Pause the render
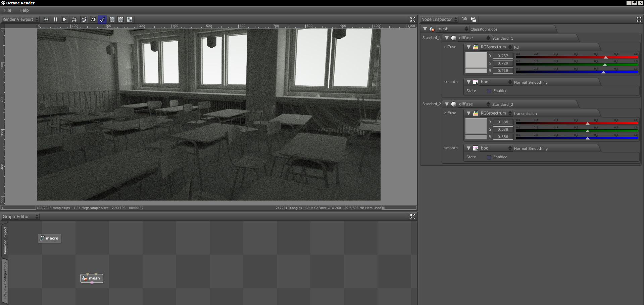The image size is (644, 305). (55, 19)
